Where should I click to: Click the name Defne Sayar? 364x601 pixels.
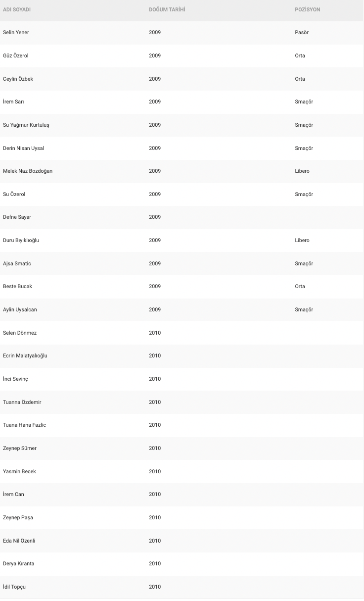[17, 217]
